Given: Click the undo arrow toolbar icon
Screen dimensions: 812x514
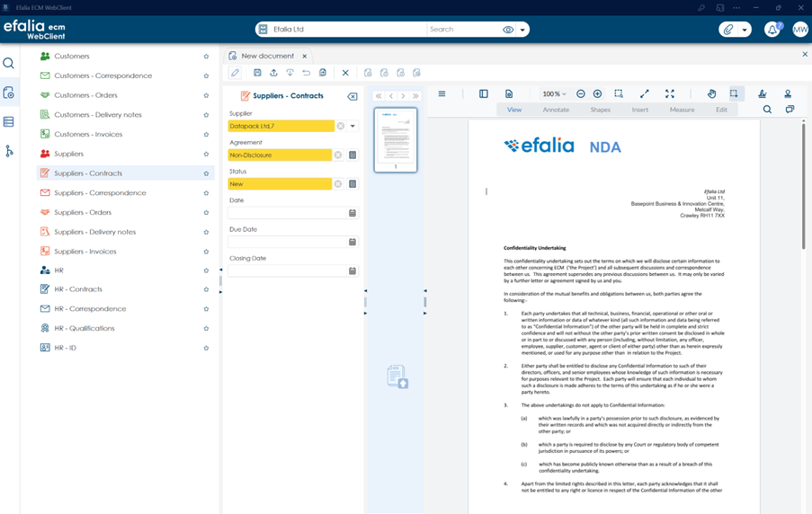Looking at the screenshot, I should (x=307, y=73).
